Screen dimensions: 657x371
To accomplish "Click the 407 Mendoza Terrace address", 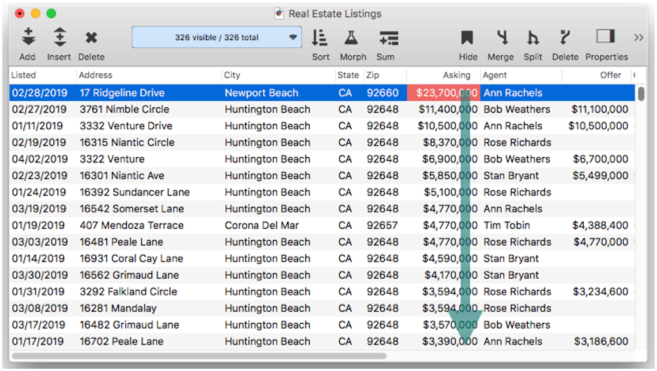I will click(132, 226).
